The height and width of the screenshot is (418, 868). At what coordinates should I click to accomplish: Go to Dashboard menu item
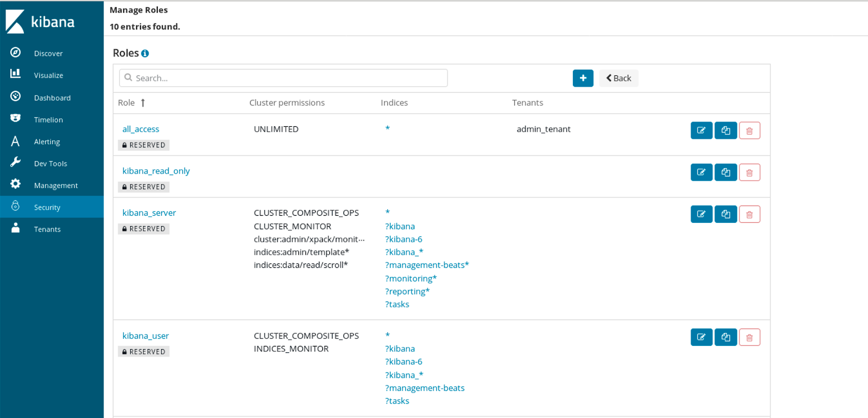[x=52, y=98]
